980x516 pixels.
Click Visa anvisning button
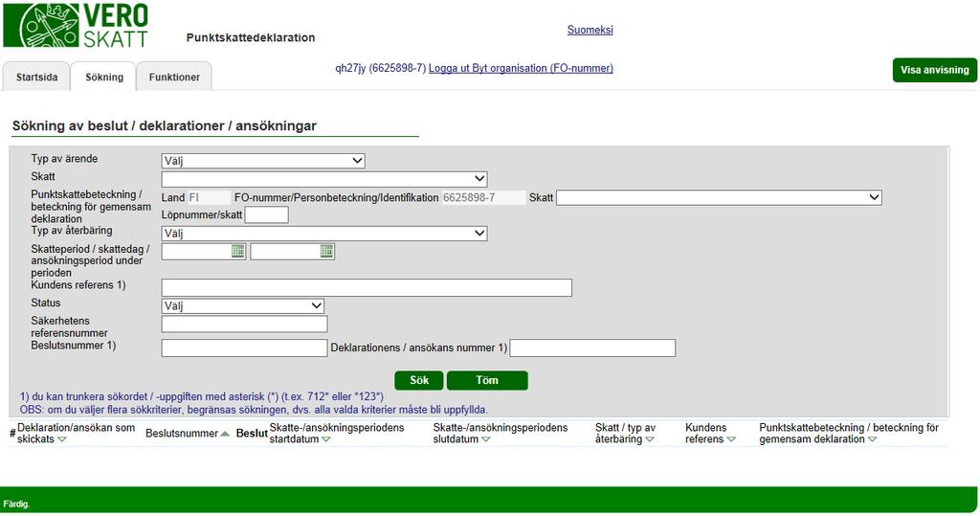(x=934, y=70)
